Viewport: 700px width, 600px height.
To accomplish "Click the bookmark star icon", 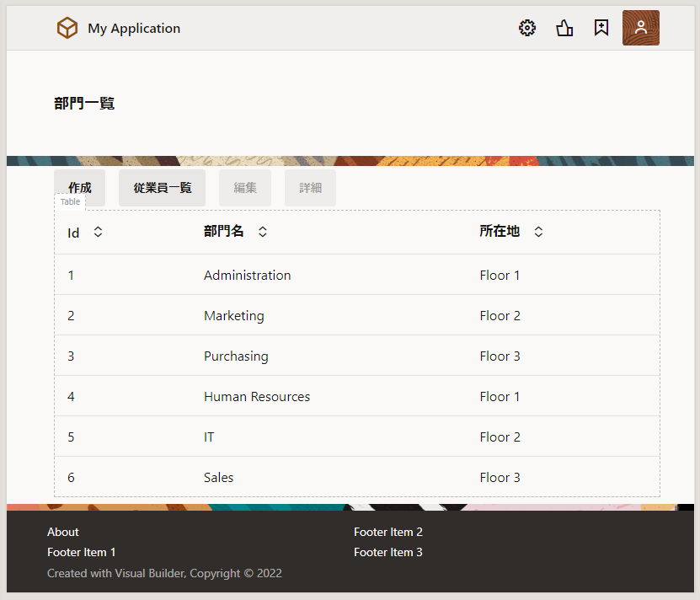I will 601,28.
